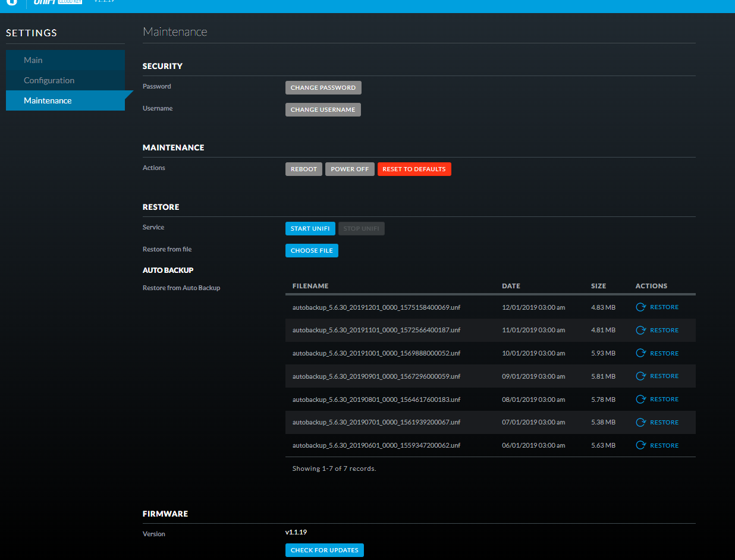Click the 4.81 MB size value
The height and width of the screenshot is (560, 735).
pos(603,331)
